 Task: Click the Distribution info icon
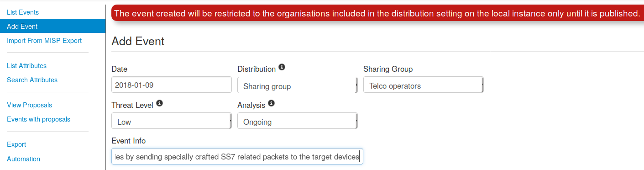(282, 68)
